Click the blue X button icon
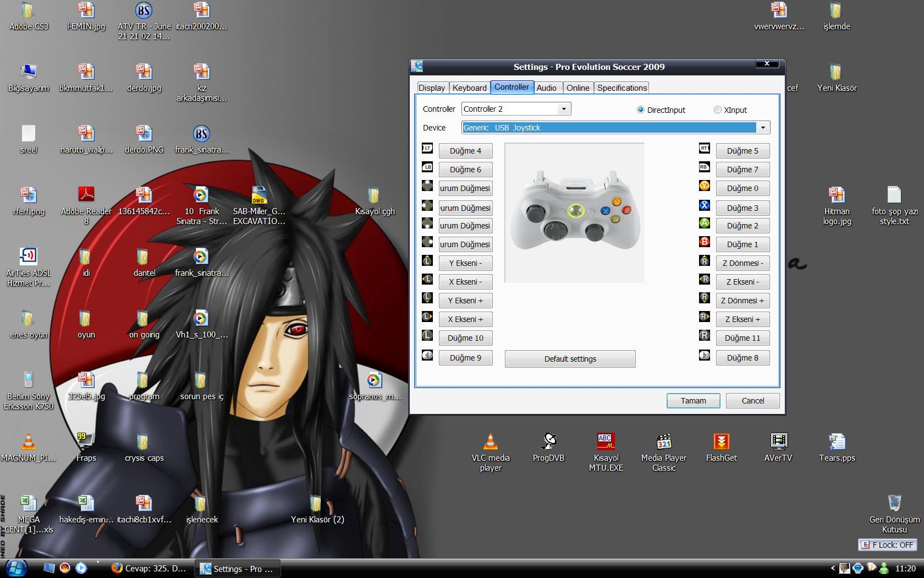The width and height of the screenshot is (924, 578). (x=705, y=206)
